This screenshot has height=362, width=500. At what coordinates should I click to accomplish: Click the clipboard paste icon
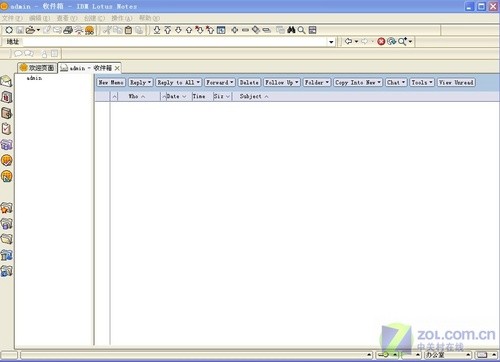click(x=128, y=30)
